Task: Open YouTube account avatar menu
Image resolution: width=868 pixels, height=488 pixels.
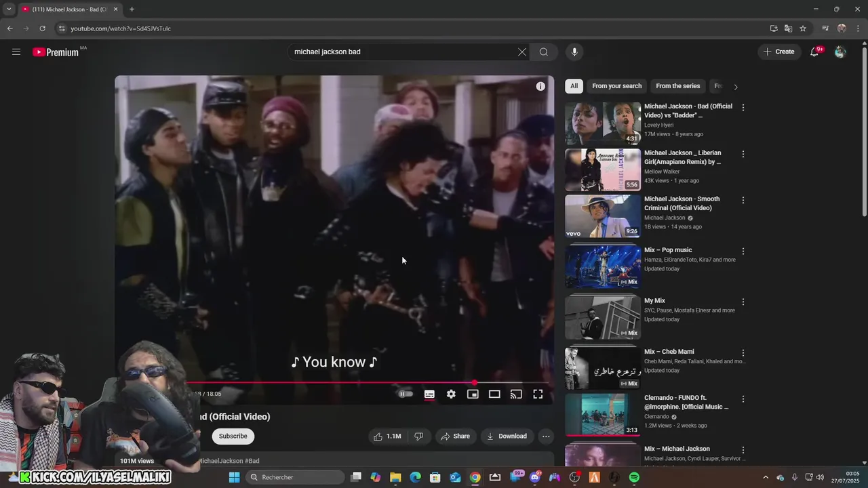Action: 840,52
